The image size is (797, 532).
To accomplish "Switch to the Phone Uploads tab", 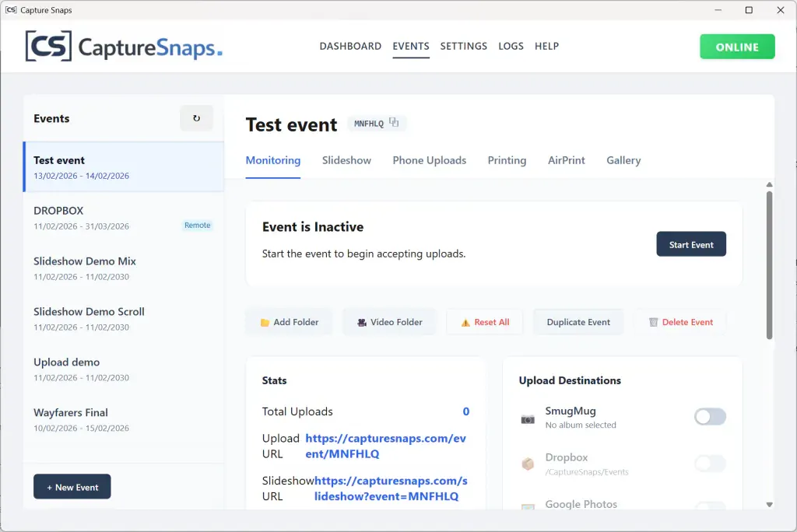I will point(429,160).
